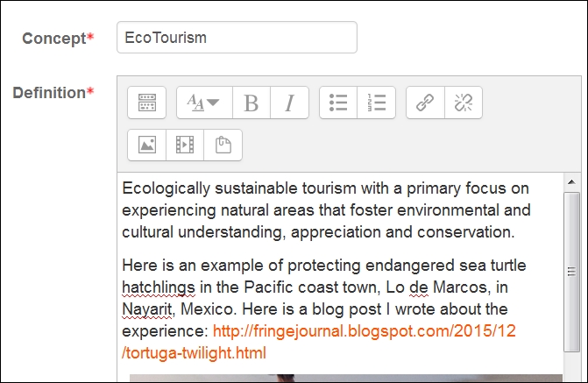
Task: Open the fringejournal.blogspot.com link
Action: point(365,331)
